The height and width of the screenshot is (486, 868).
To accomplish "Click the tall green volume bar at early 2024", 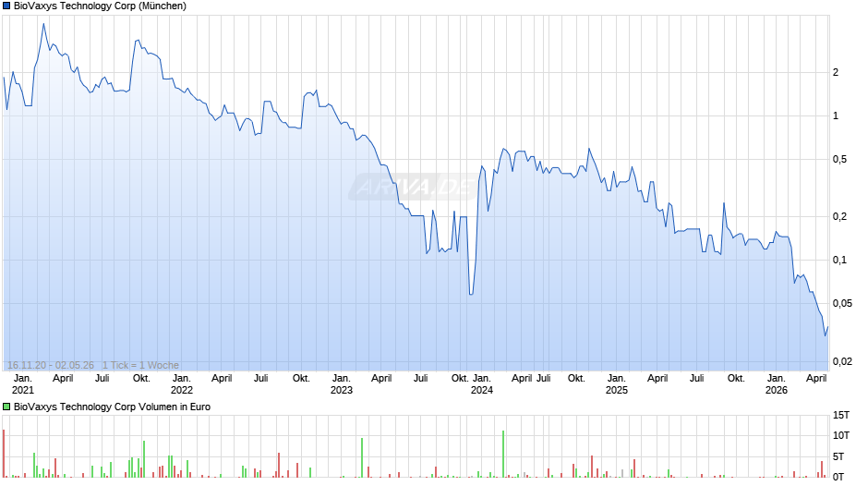I will (x=503, y=454).
